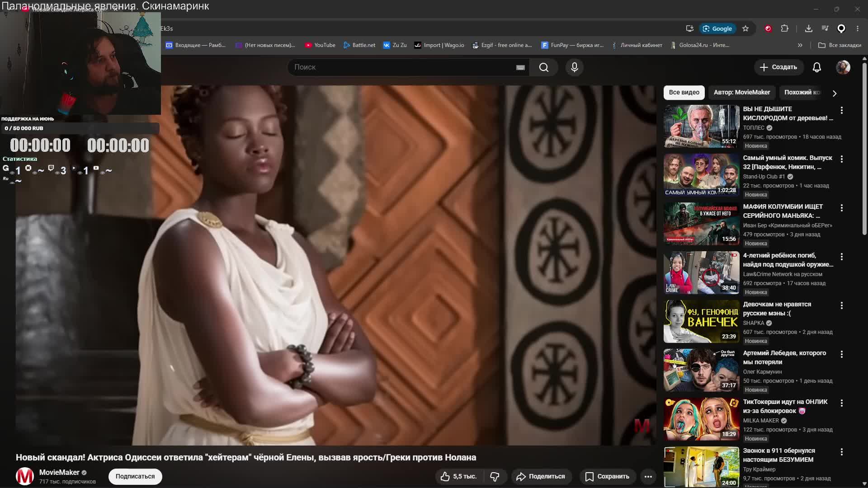This screenshot has height=488, width=868.
Task: Open the Личный кабинет bookmark
Action: [637, 45]
